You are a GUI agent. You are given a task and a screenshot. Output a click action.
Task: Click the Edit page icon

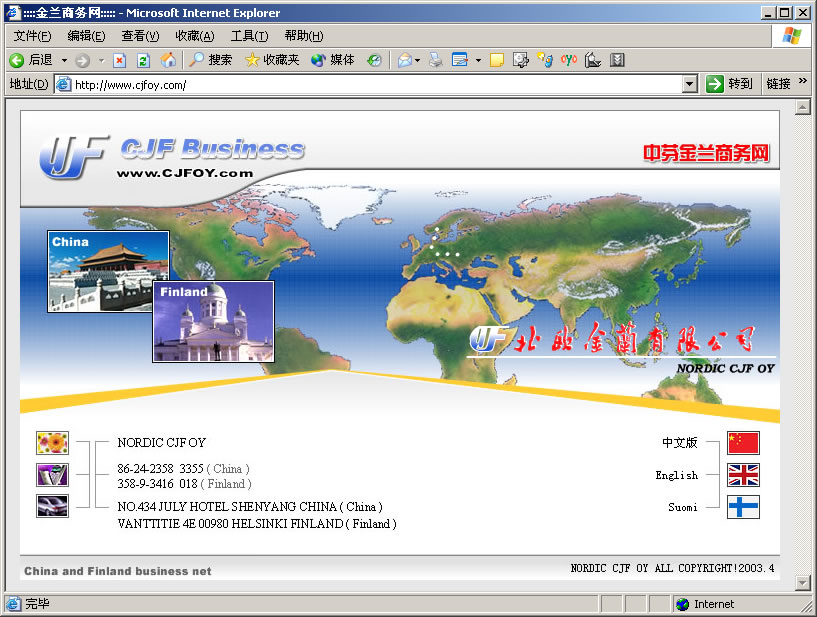(460, 60)
